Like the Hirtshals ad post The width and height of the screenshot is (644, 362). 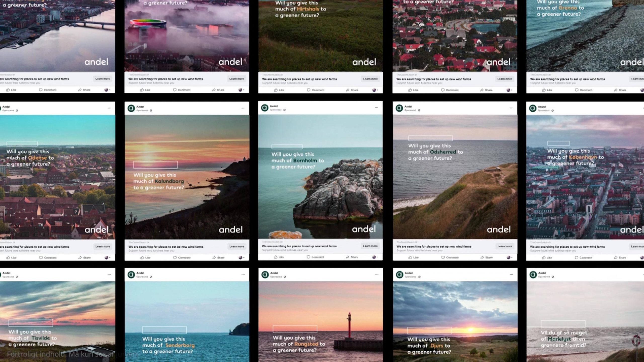pyautogui.click(x=279, y=90)
